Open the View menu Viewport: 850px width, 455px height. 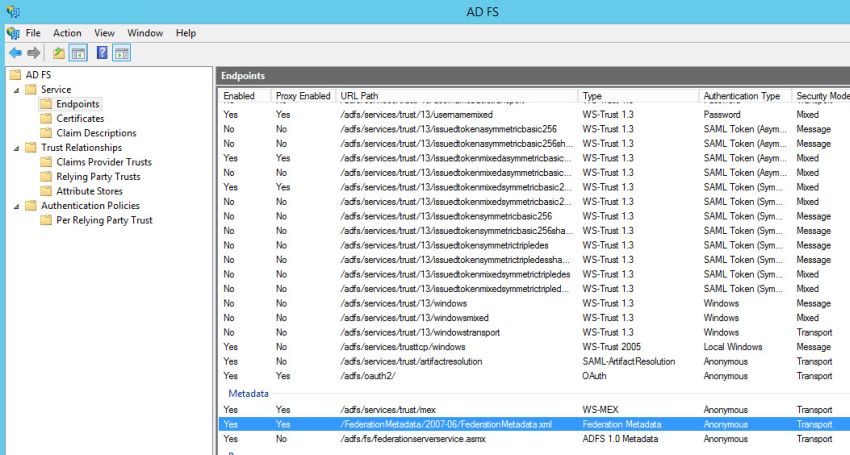(x=104, y=33)
